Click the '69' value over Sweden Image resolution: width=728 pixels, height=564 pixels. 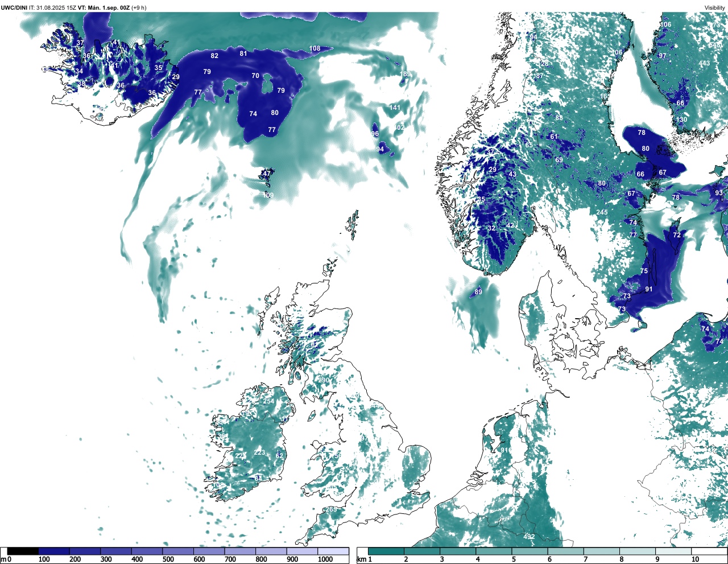point(559,160)
